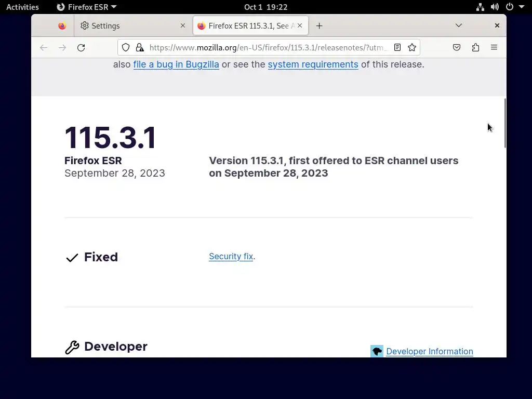Bookmark this page with the star icon
532x399 pixels.
coord(412,47)
